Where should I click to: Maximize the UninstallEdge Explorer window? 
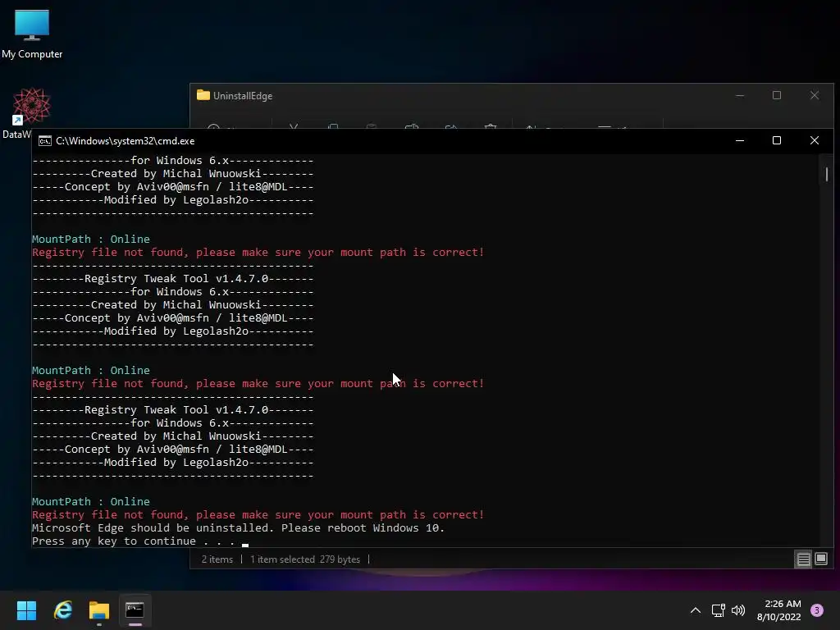pos(777,95)
